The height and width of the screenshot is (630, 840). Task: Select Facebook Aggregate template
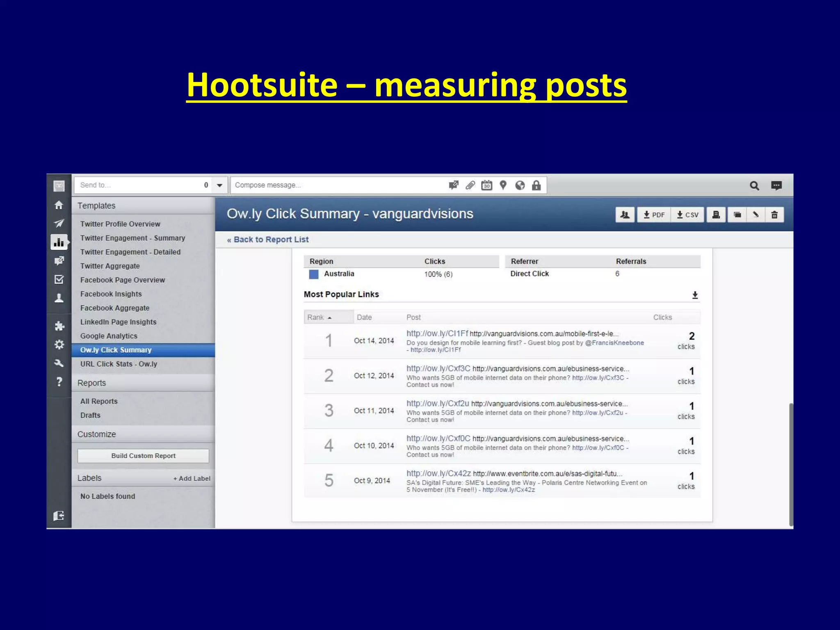[115, 308]
